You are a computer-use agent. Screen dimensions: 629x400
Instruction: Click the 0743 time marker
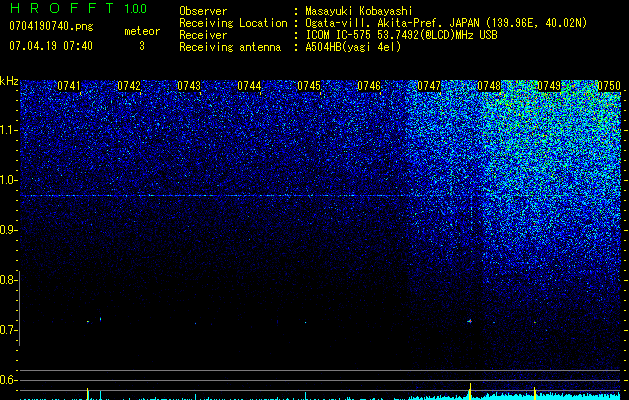[x=189, y=86]
